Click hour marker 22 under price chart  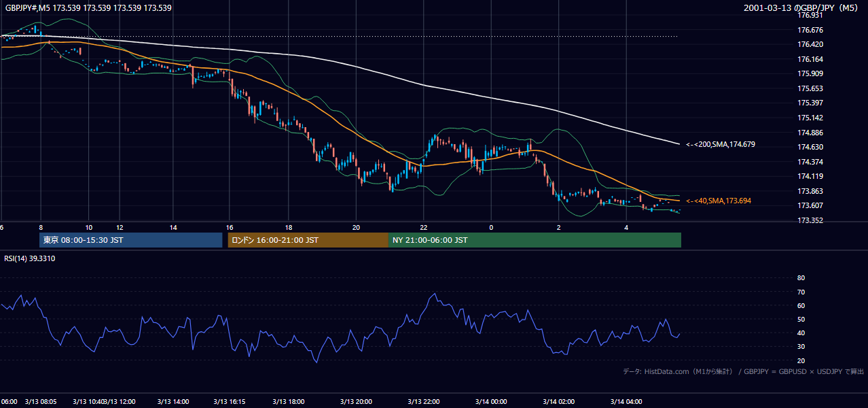(x=423, y=227)
